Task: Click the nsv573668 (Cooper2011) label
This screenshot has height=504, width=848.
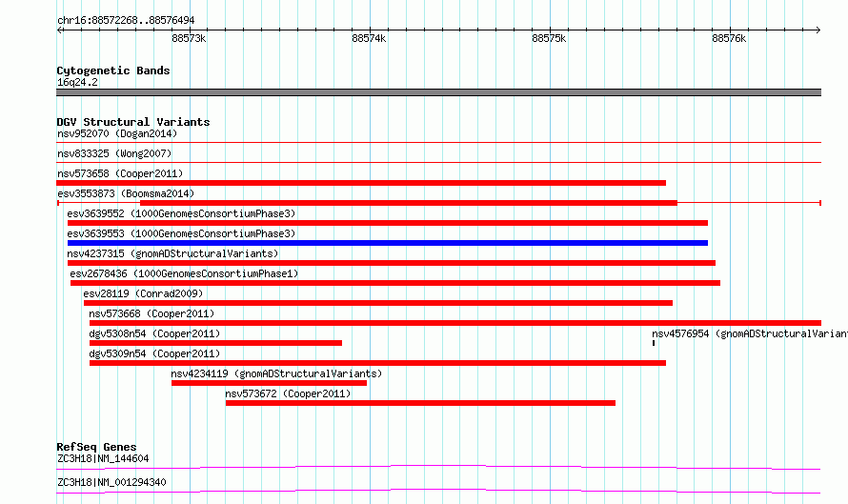Action: click(151, 313)
